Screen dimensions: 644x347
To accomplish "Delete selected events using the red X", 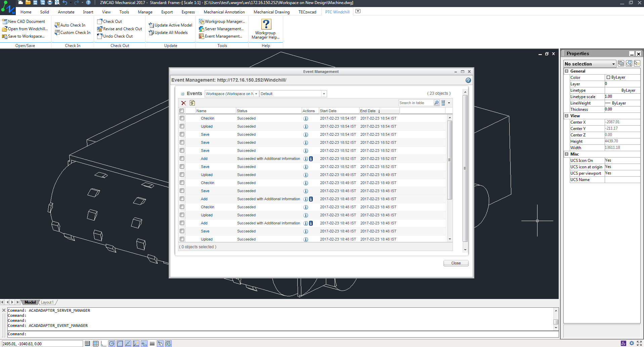I will pos(183,103).
